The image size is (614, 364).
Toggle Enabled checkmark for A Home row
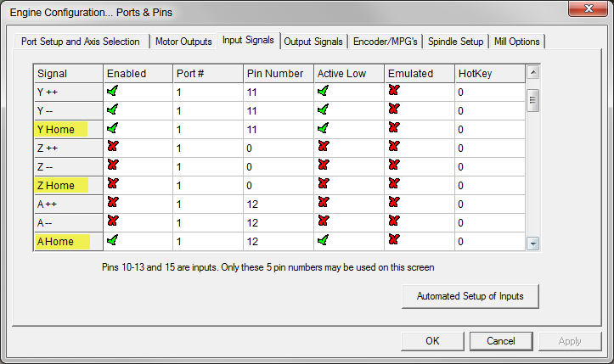click(x=112, y=240)
